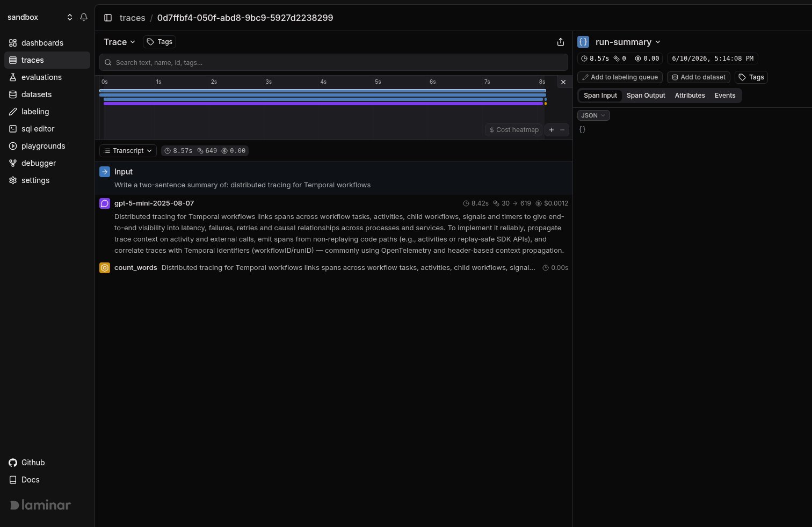The width and height of the screenshot is (812, 527).
Task: Click the purple timeline span bar
Action: click(323, 104)
